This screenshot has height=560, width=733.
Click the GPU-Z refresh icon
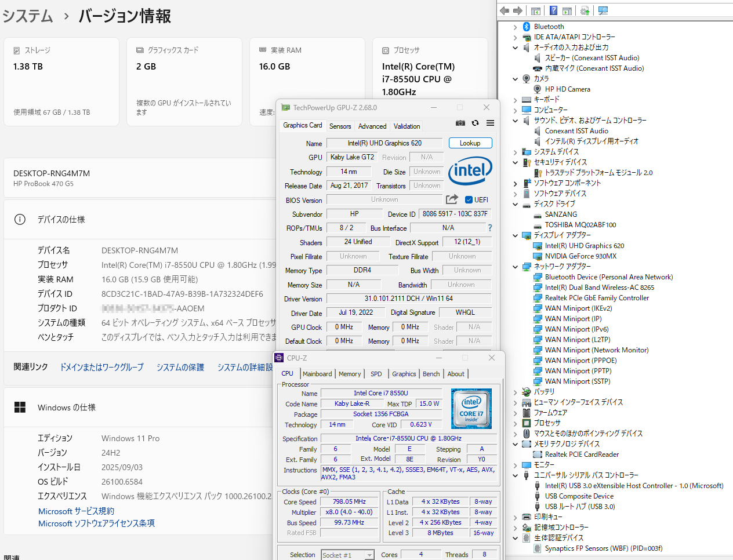coord(475,123)
